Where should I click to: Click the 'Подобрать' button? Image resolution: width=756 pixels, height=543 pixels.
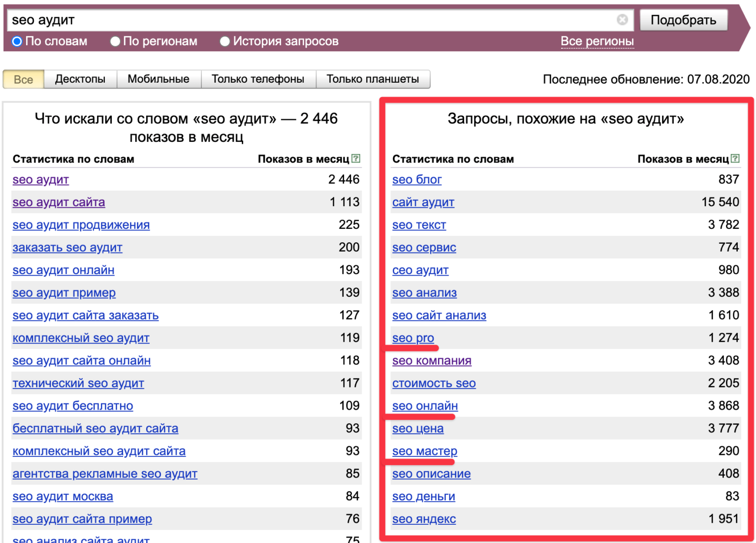[x=683, y=20]
